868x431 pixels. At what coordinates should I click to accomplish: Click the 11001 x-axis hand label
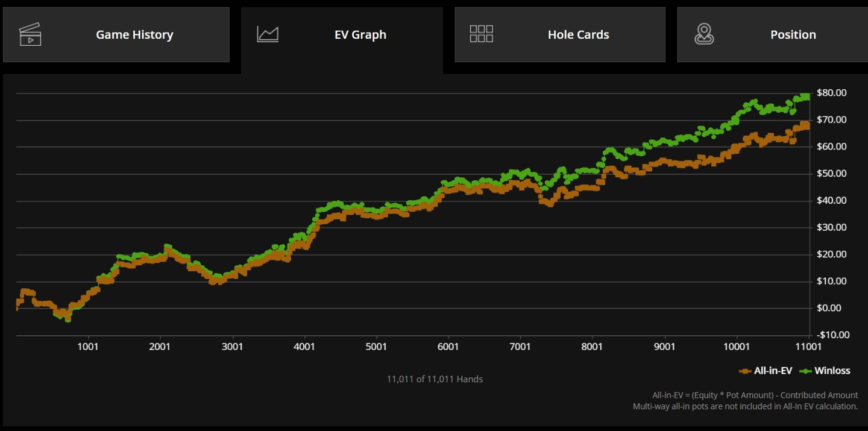(x=808, y=347)
